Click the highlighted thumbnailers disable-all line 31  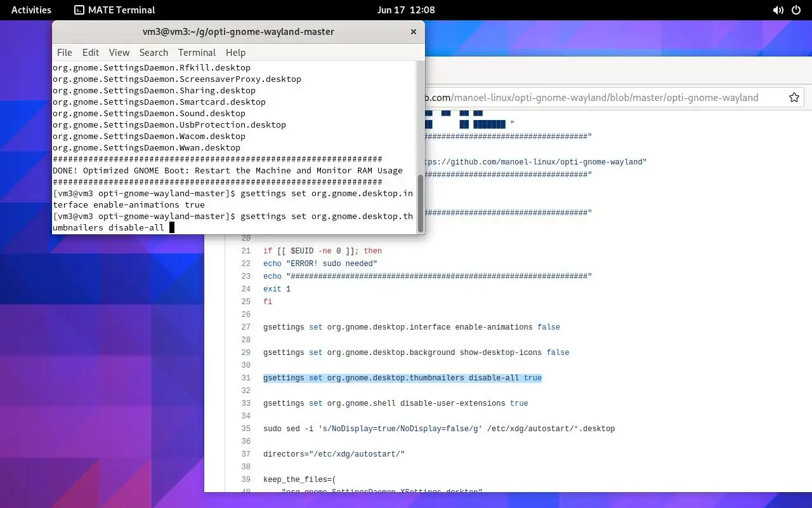[402, 378]
